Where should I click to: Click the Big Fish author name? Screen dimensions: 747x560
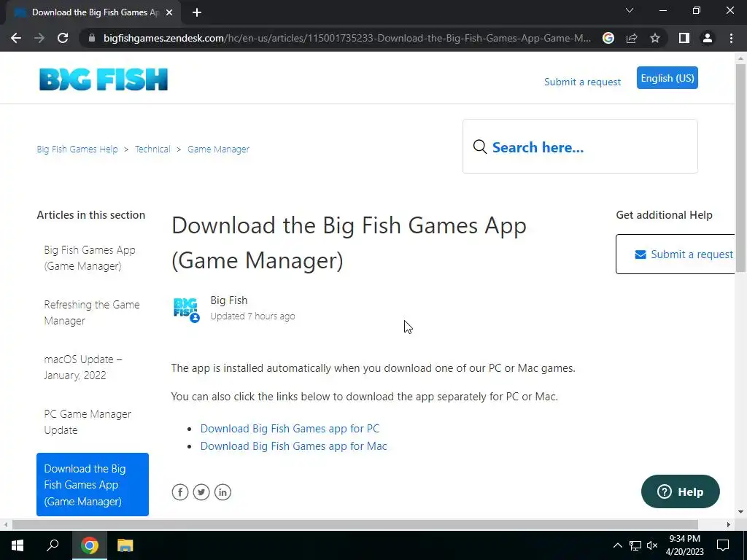(x=228, y=300)
